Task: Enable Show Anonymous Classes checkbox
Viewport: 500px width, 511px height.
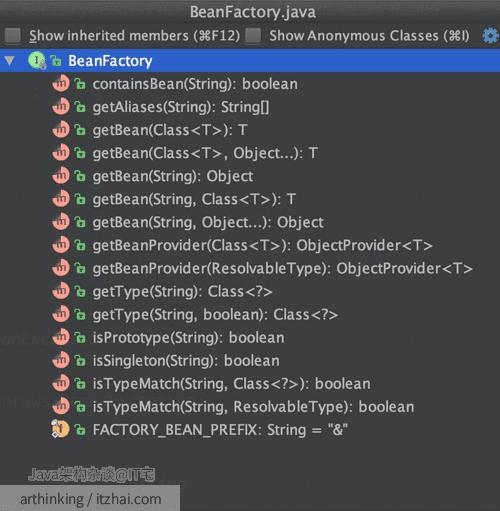Action: (x=253, y=36)
